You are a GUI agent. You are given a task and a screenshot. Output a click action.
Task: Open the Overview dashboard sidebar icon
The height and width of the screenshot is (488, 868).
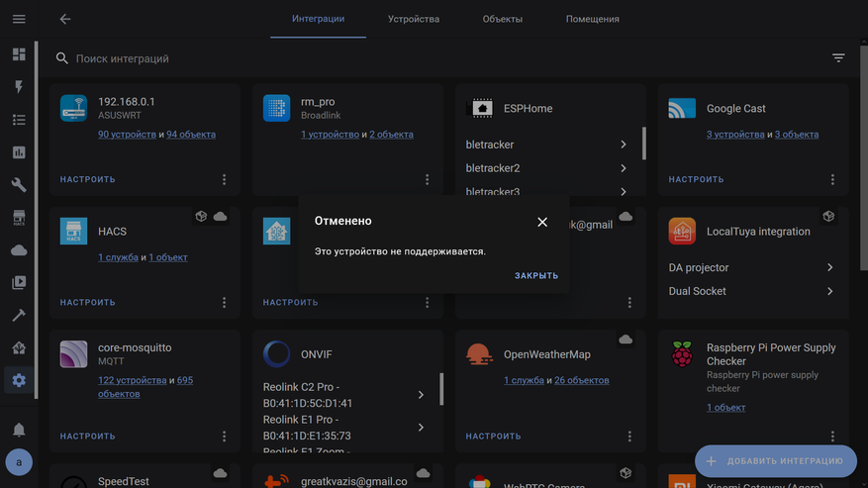tap(19, 54)
